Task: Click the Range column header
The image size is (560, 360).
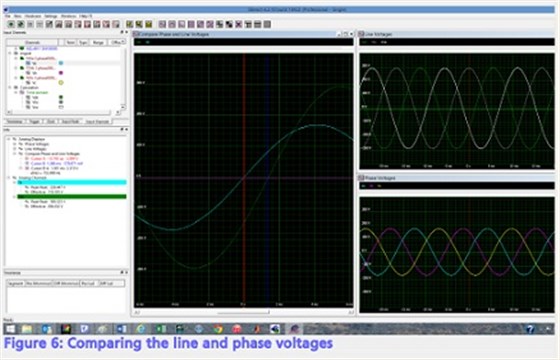Action: click(x=98, y=42)
